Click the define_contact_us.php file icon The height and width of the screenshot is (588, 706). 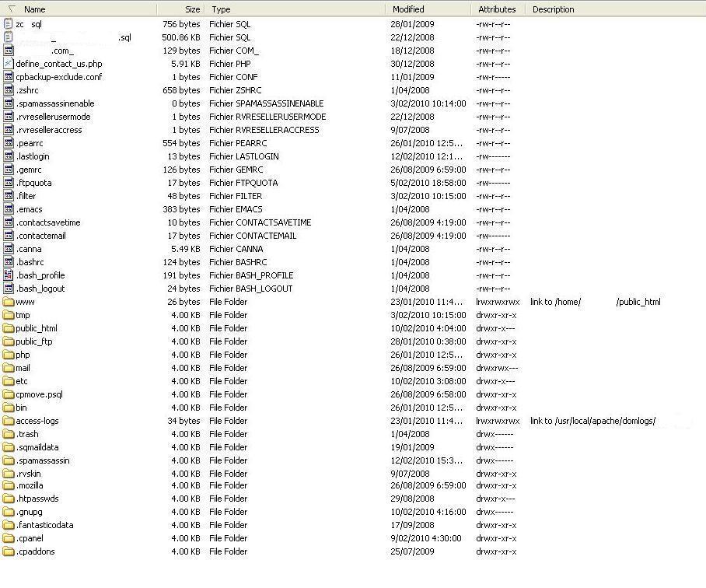(x=8, y=64)
